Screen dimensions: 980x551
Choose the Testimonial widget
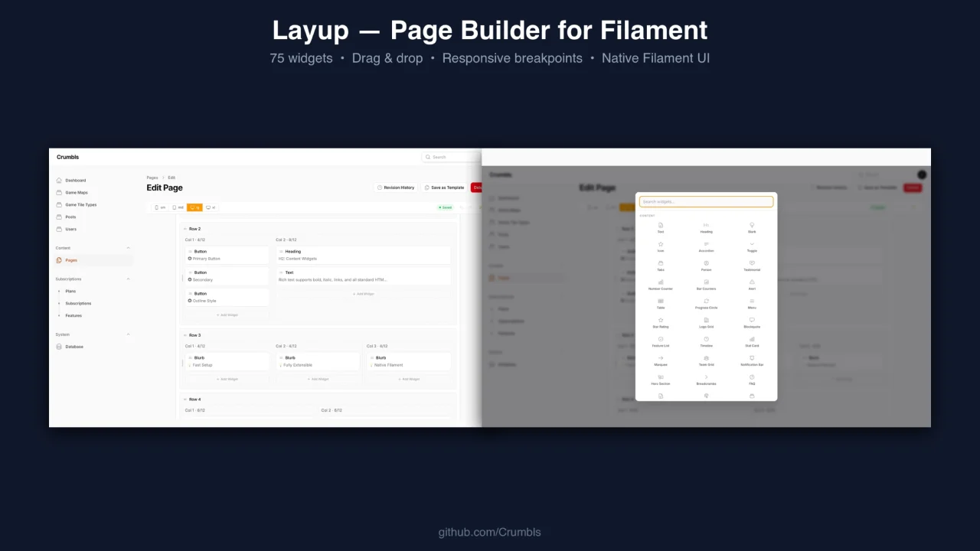(x=753, y=267)
